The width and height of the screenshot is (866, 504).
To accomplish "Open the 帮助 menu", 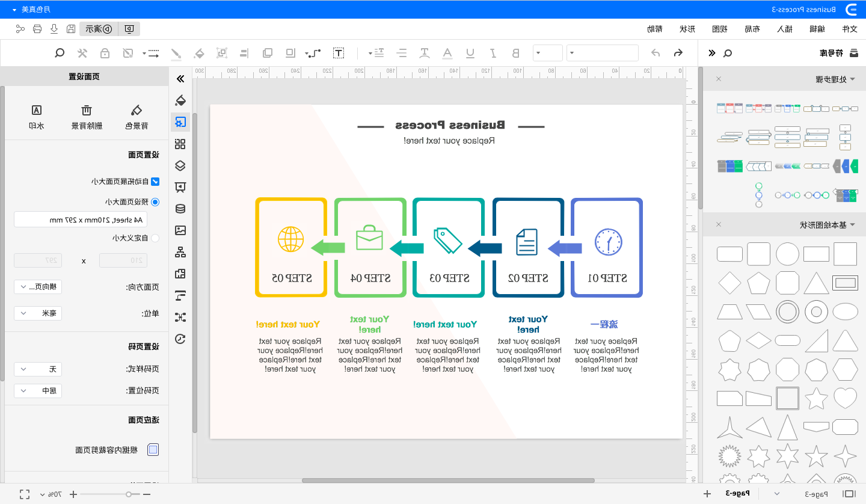I will coord(654,29).
